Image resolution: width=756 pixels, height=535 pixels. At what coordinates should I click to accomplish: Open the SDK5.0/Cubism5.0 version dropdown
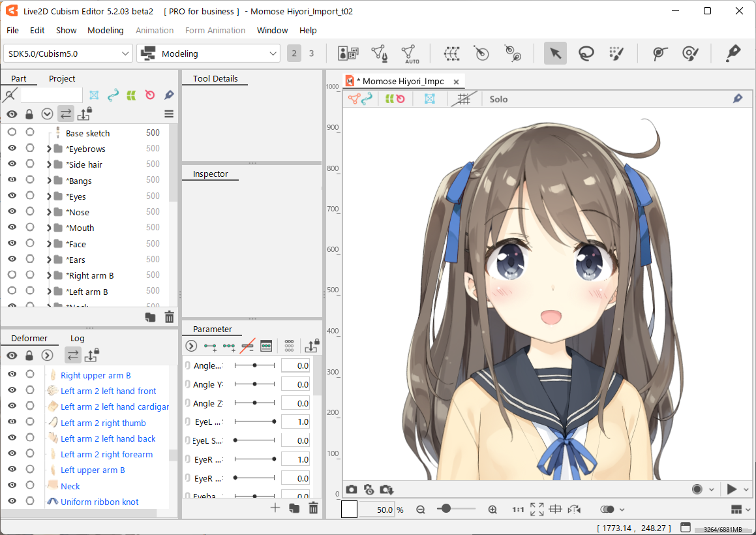tap(68, 53)
